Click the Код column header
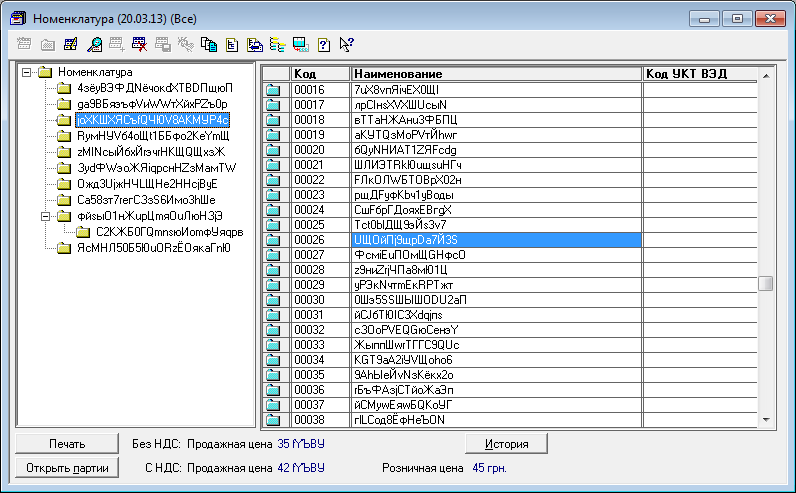This screenshot has height=493, width=796. [x=320, y=74]
